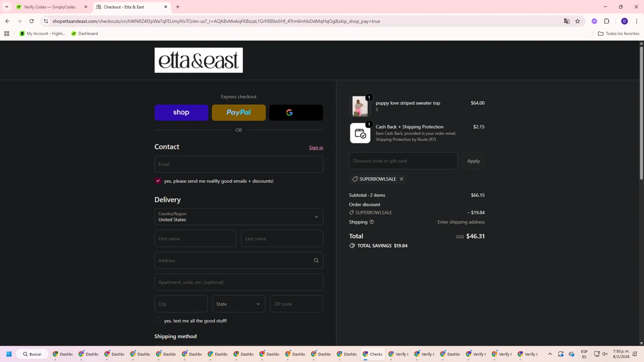
Task: Click the puppy love sweater thumbnail
Action: click(360, 106)
